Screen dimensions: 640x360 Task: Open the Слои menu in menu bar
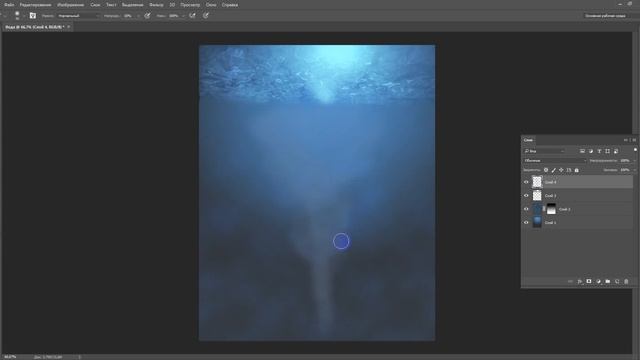tap(95, 5)
